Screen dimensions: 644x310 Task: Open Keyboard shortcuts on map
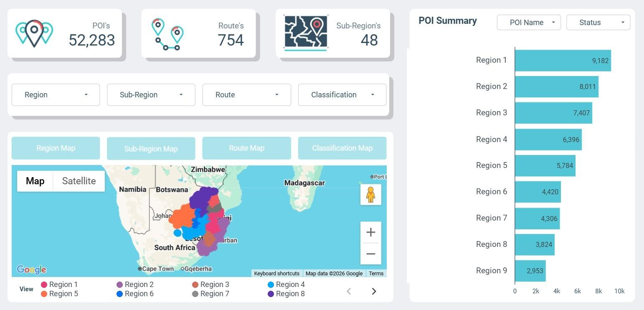(277, 273)
